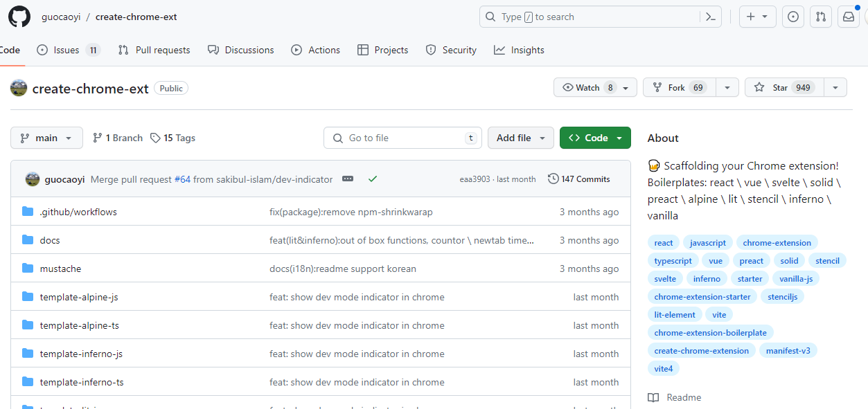Viewport: 868px width, 409px height.
Task: Click the plus create-new button
Action: 757,17
